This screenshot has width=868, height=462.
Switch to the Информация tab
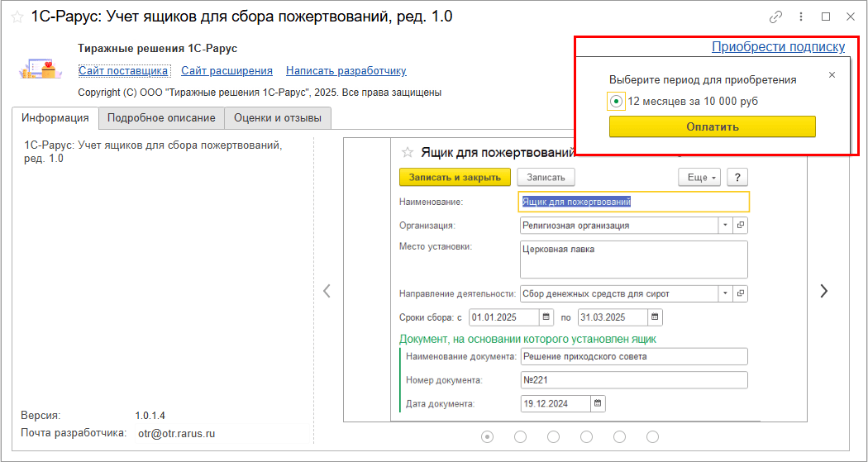pyautogui.click(x=55, y=118)
